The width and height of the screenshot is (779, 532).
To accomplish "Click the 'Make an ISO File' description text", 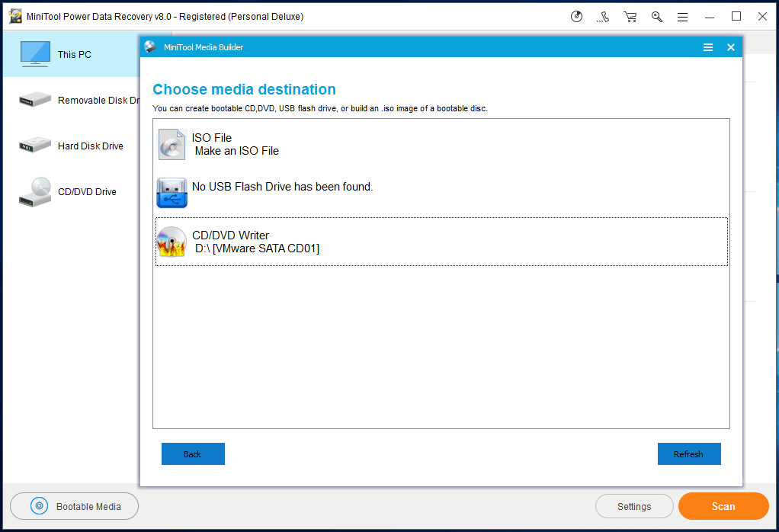I will point(236,151).
